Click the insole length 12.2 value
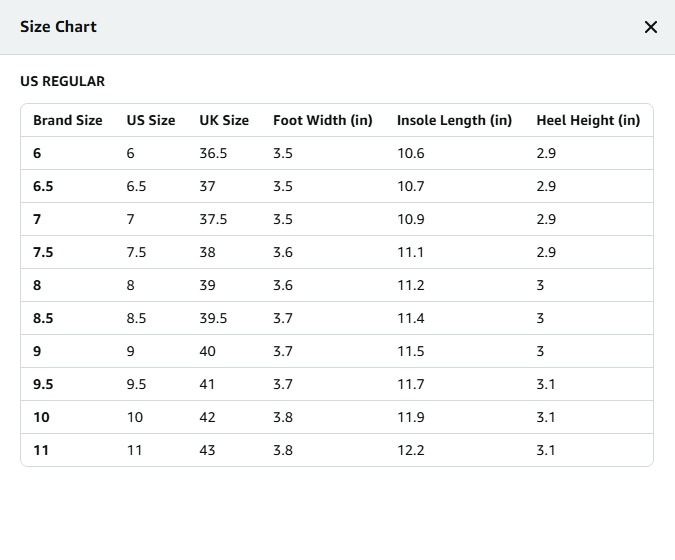This screenshot has width=675, height=560. [x=410, y=450]
